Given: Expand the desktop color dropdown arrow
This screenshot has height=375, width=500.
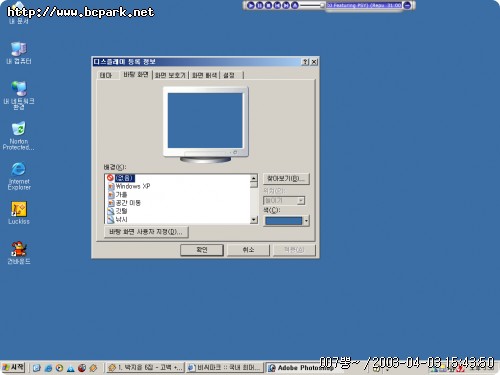Looking at the screenshot, I should pos(306,221).
